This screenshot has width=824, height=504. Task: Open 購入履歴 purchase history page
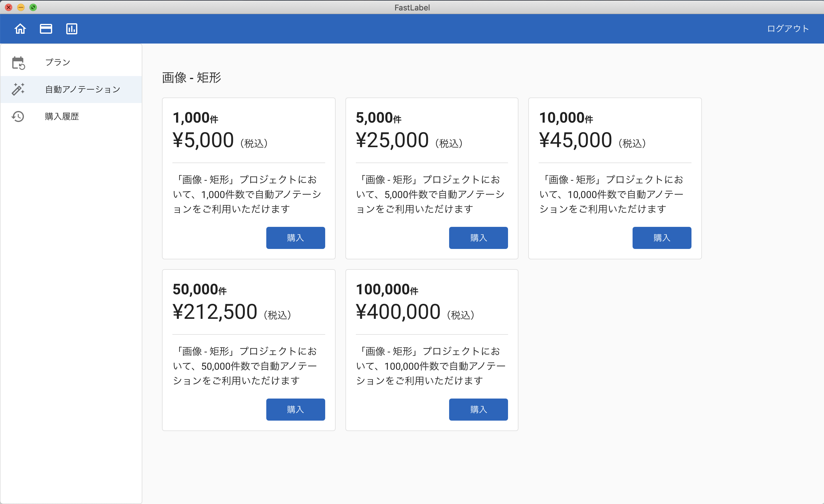coord(62,116)
